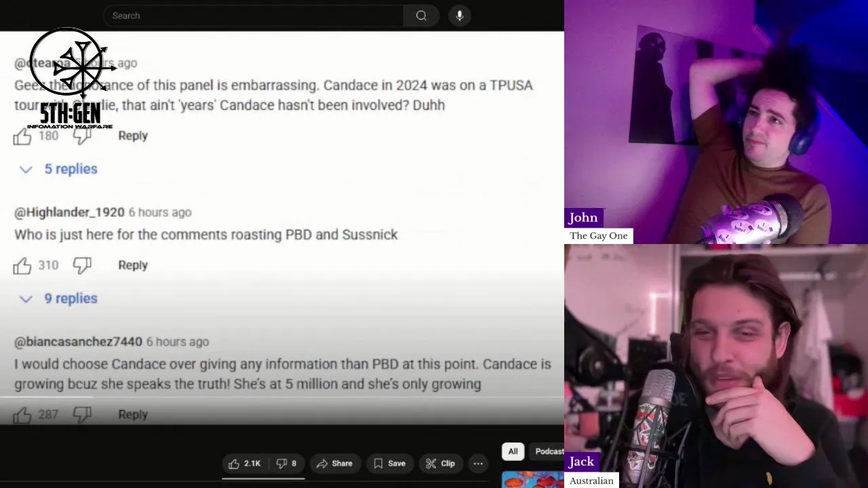The height and width of the screenshot is (488, 868).
Task: Click the search magnifier button
Action: click(x=421, y=16)
